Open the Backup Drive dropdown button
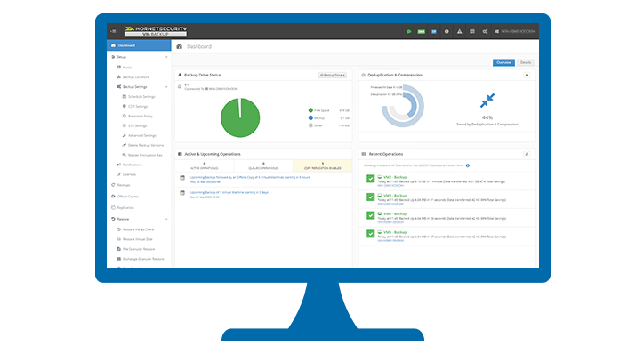This screenshot has width=644, height=354. [x=333, y=75]
